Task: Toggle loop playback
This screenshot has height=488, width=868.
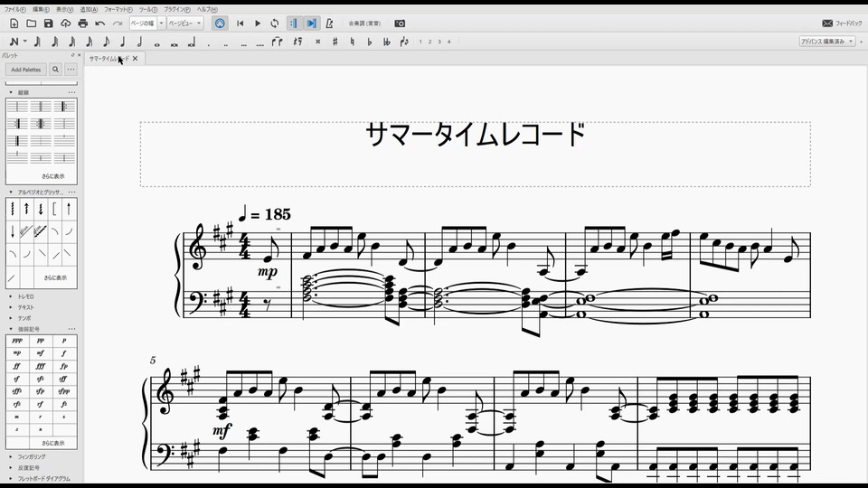Action: click(275, 23)
